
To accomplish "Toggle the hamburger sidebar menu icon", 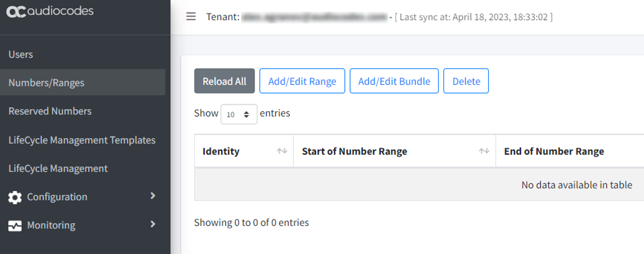I will (x=191, y=17).
